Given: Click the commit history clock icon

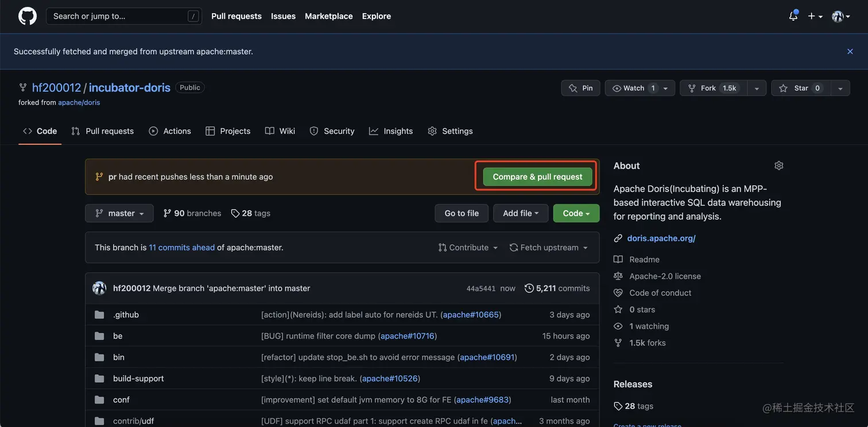Looking at the screenshot, I should tap(529, 288).
